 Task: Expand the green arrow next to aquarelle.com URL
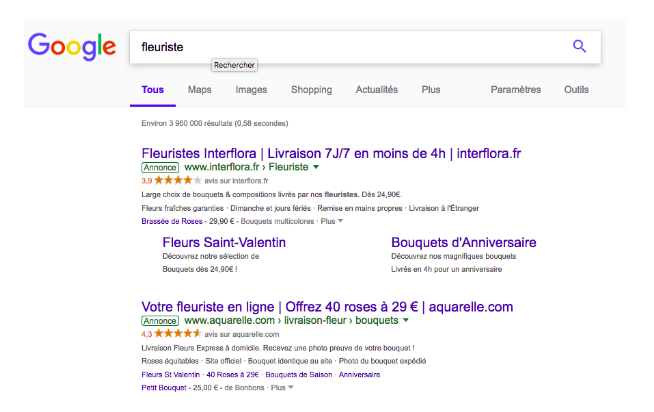pos(406,321)
